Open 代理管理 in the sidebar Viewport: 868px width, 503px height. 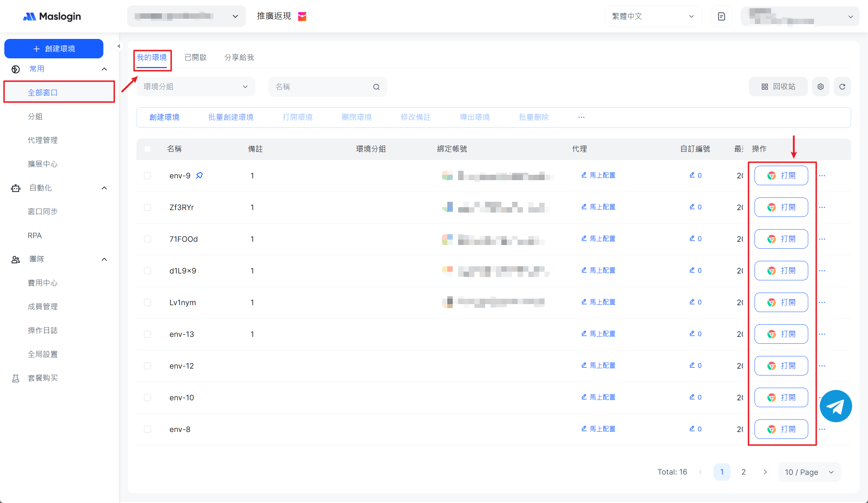pos(42,140)
